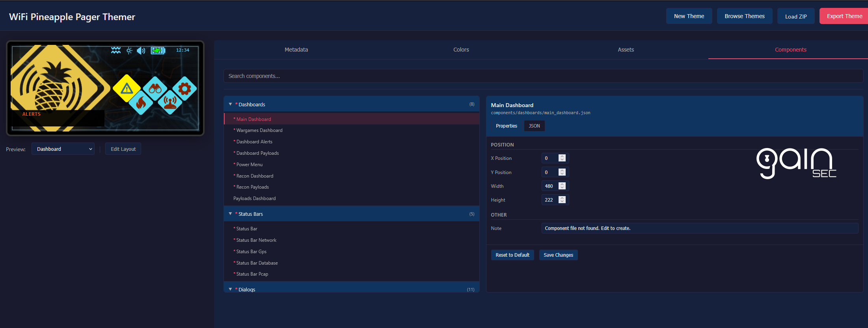This screenshot has height=328, width=868.
Task: Toggle the Dialogs section triangle
Action: pos(230,289)
